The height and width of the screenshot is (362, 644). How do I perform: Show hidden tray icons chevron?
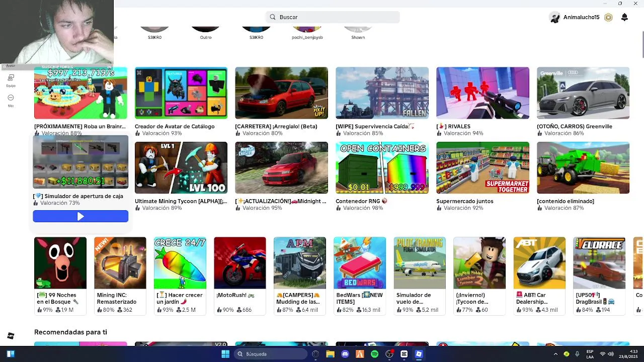click(x=555, y=354)
